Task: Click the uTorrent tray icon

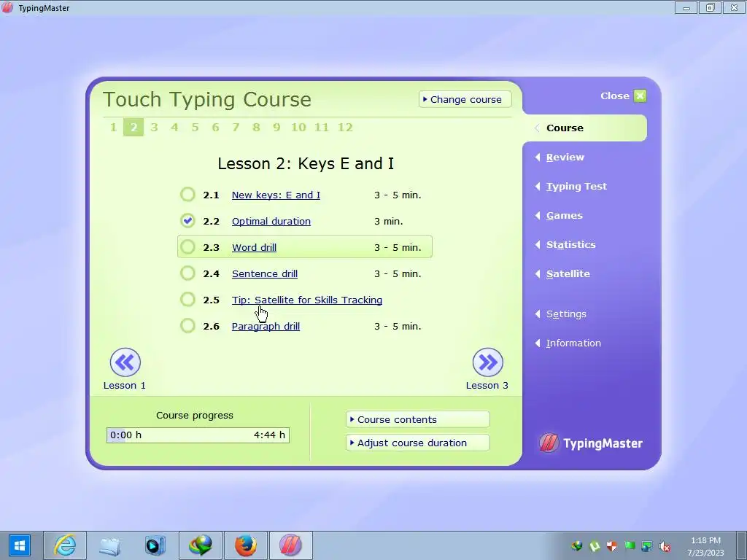Action: click(595, 546)
